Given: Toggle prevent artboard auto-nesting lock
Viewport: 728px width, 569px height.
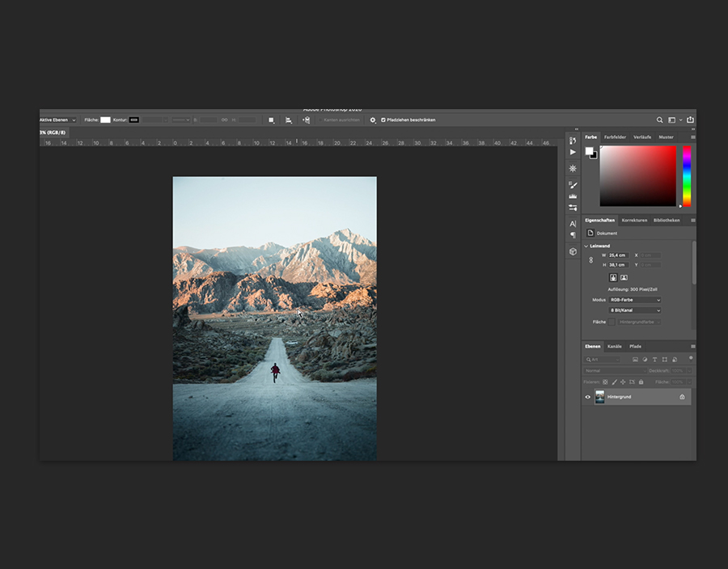Looking at the screenshot, I should (x=632, y=382).
